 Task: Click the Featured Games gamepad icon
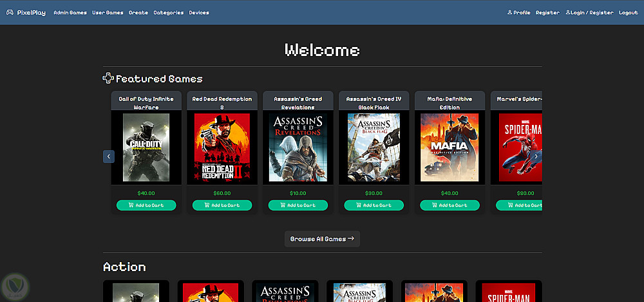[x=108, y=78]
